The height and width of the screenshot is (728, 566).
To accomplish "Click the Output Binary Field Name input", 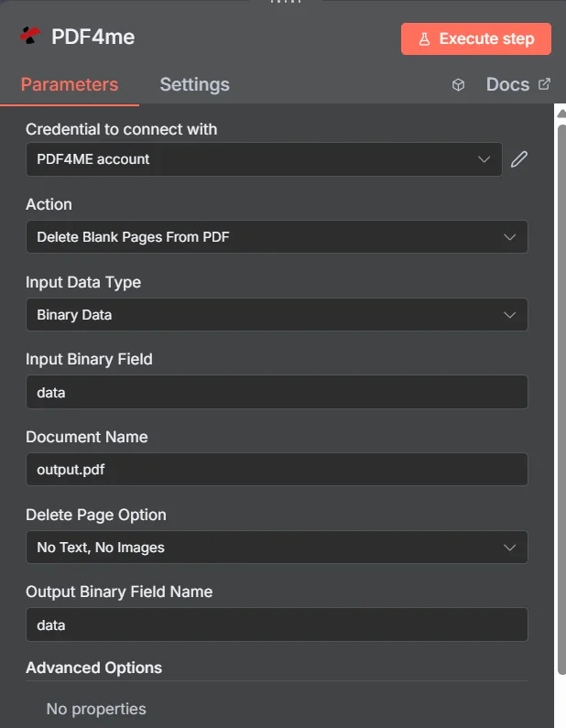I will [x=277, y=625].
